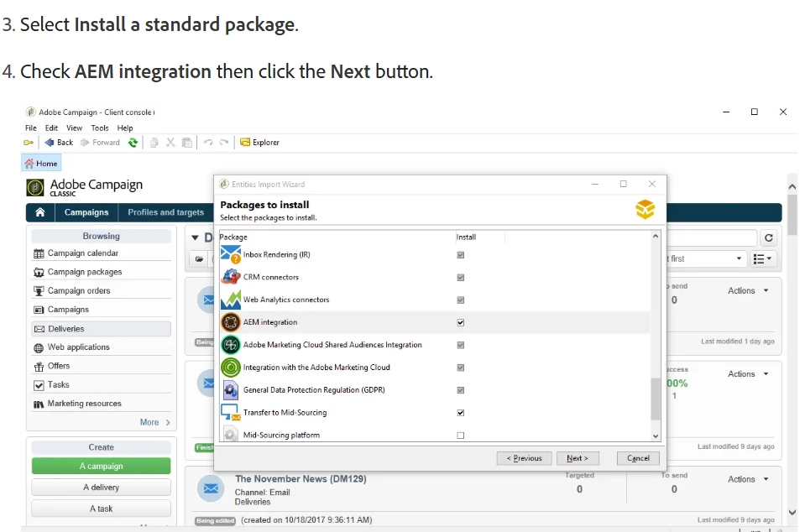Viewport: 805px width, 532px height.
Task: Click the Paste clipboard toolbar icon
Action: pyautogui.click(x=187, y=143)
